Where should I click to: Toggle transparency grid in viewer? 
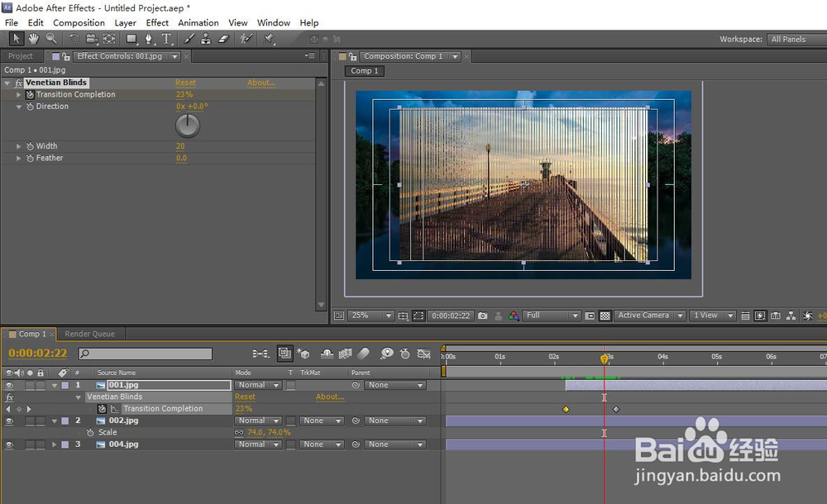click(605, 316)
